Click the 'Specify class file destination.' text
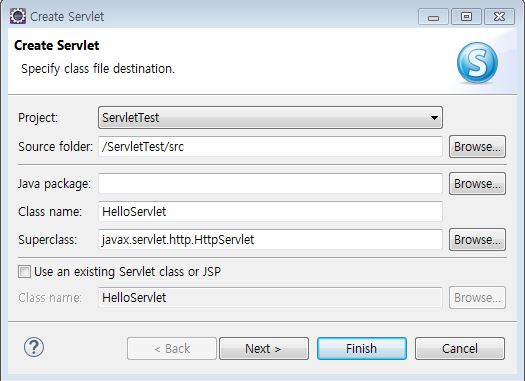The height and width of the screenshot is (381, 525). tap(98, 69)
